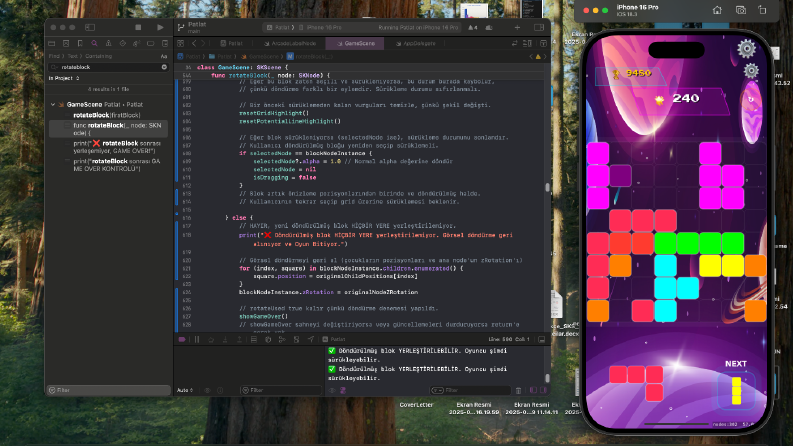This screenshot has height=446, width=793.
Task: Click the plus Library button
Action: pos(517,27)
